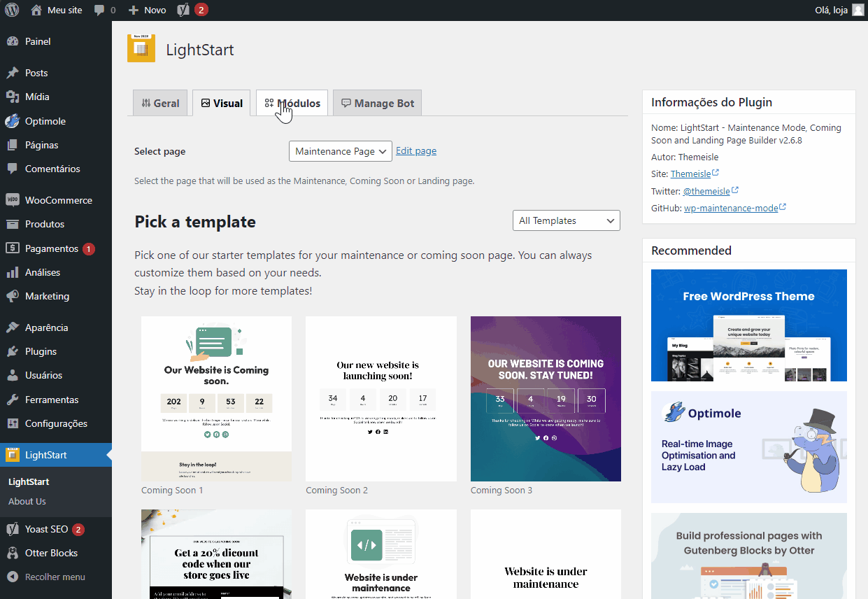Click Free WordPress Theme banner
868x599 pixels.
click(749, 325)
